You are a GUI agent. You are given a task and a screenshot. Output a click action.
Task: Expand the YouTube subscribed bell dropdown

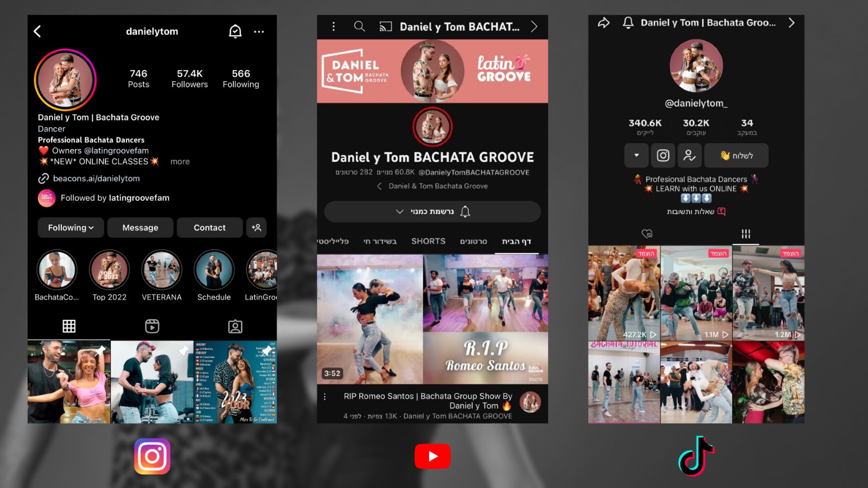click(432, 211)
